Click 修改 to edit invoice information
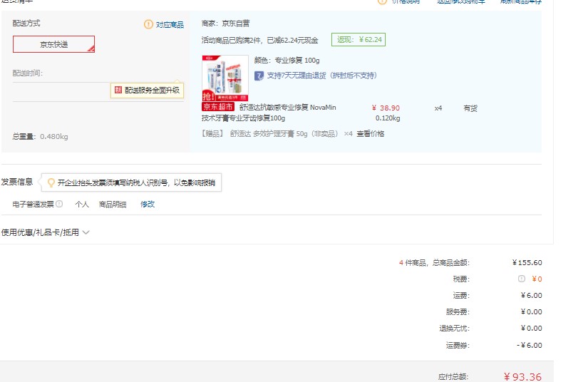 (148, 205)
